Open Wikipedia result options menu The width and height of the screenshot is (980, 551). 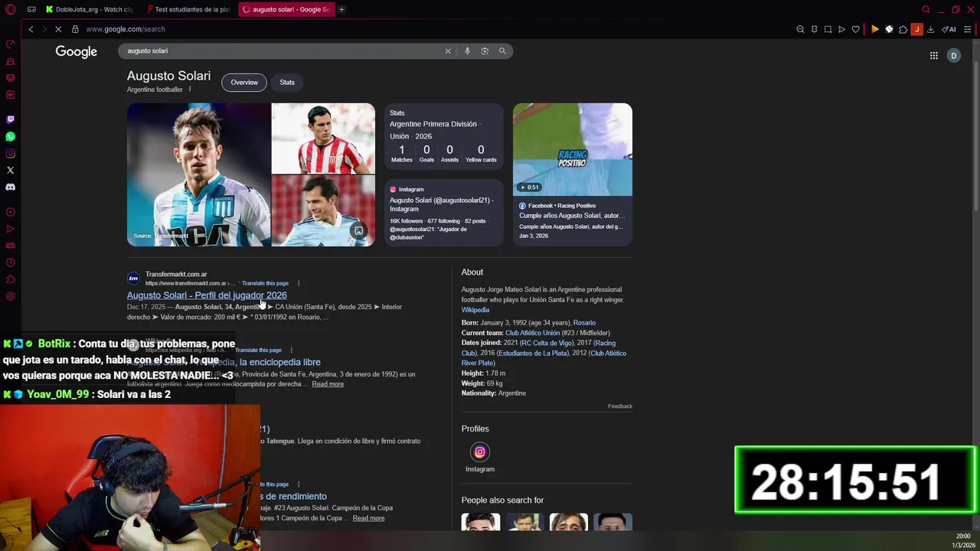[x=291, y=350]
